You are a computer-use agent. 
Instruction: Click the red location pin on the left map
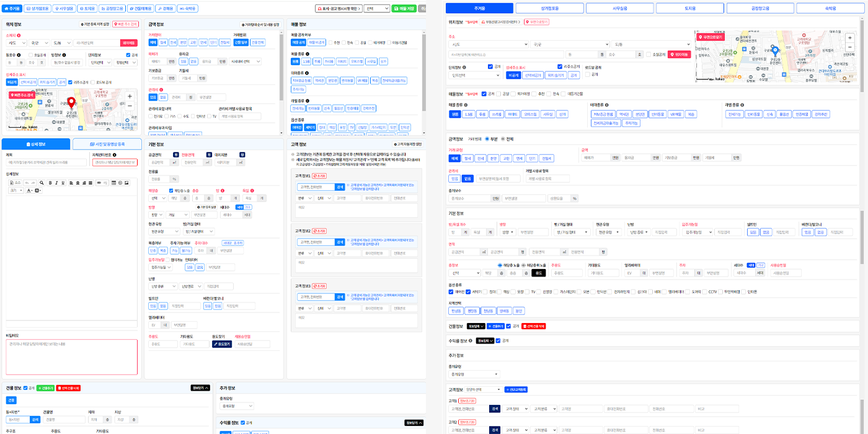click(71, 102)
